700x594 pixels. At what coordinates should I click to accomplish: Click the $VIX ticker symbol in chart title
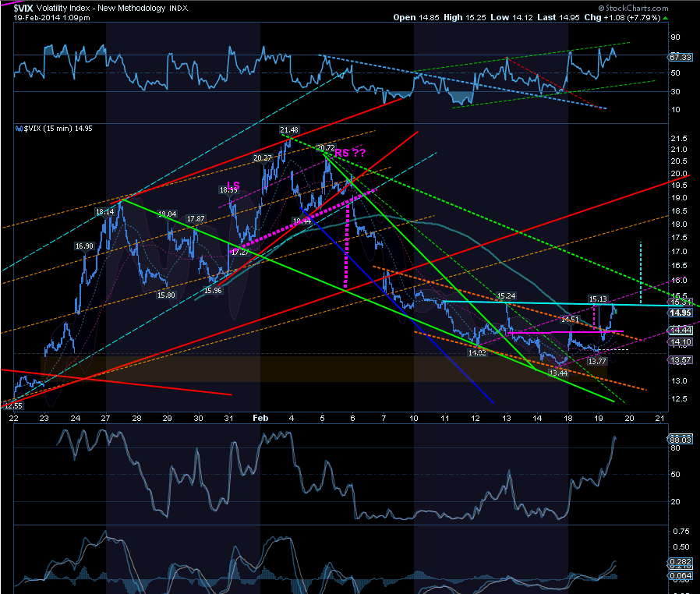coord(23,8)
